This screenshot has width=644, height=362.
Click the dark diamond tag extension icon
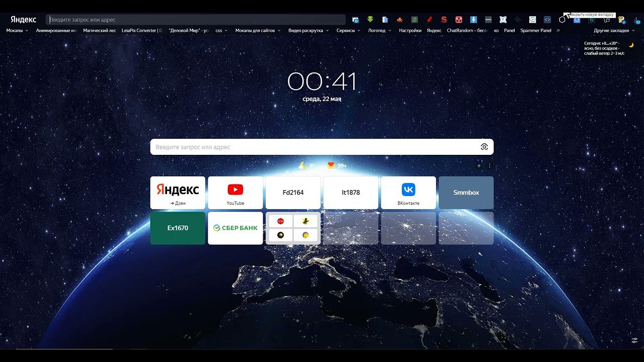518,20
